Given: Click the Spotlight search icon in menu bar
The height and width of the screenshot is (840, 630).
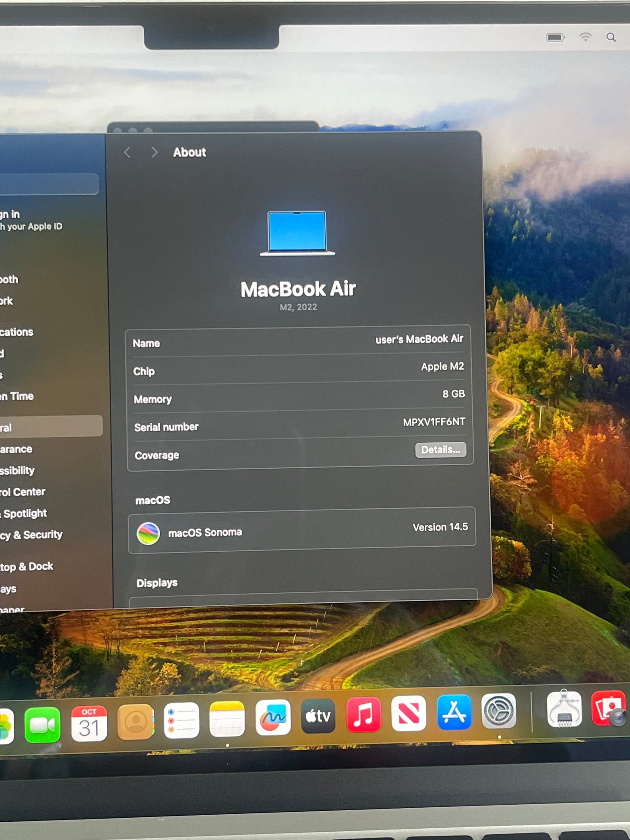Looking at the screenshot, I should (x=611, y=37).
